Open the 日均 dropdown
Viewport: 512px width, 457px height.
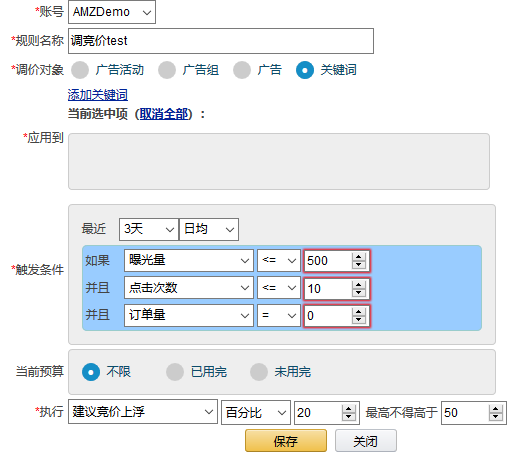pyautogui.click(x=209, y=229)
